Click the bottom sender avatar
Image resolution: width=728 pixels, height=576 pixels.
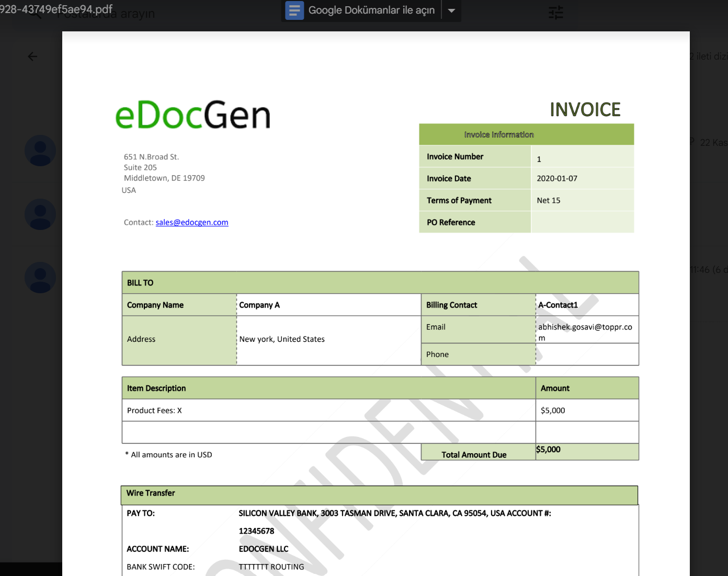coord(40,278)
